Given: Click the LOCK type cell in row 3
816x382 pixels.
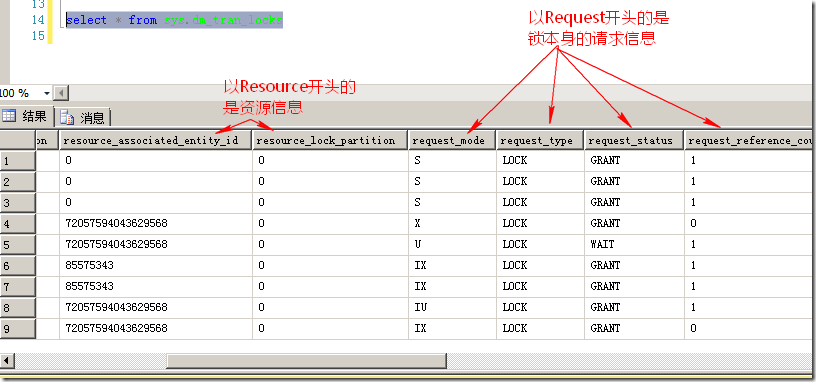Looking at the screenshot, I should point(540,202).
